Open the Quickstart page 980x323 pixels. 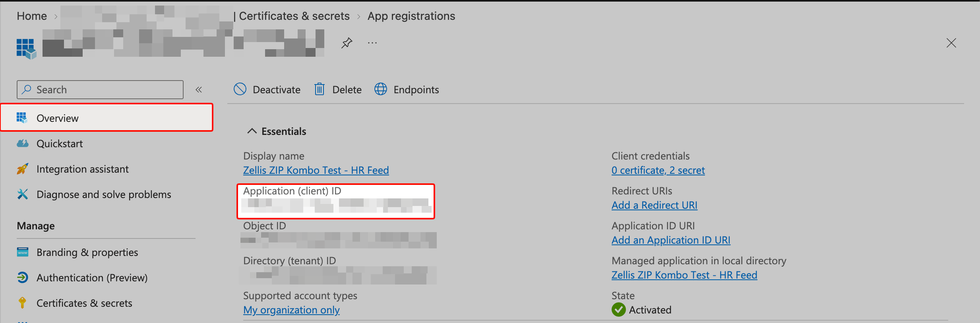[x=60, y=144]
